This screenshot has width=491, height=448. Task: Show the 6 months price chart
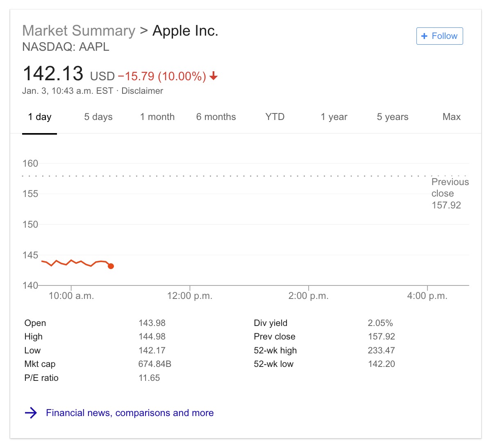pos(216,117)
